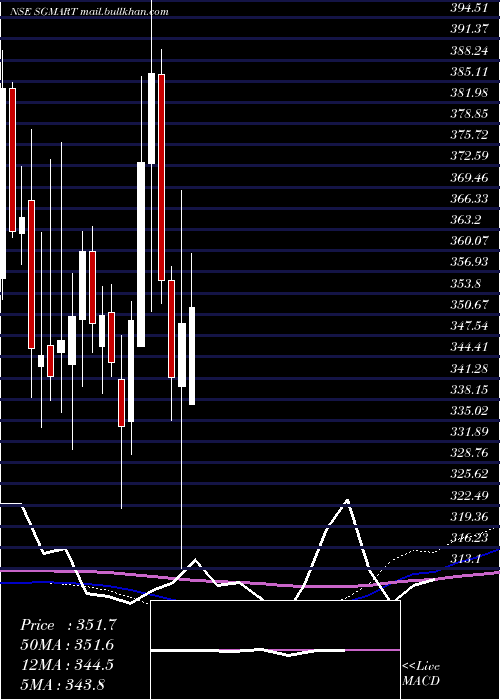The height and width of the screenshot is (700, 500).
Task: Select the 350.67 price axis label
Action: pyautogui.click(x=469, y=304)
